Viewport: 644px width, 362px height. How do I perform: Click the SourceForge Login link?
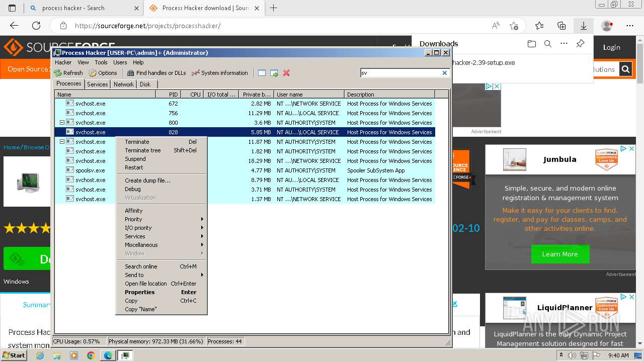click(611, 47)
